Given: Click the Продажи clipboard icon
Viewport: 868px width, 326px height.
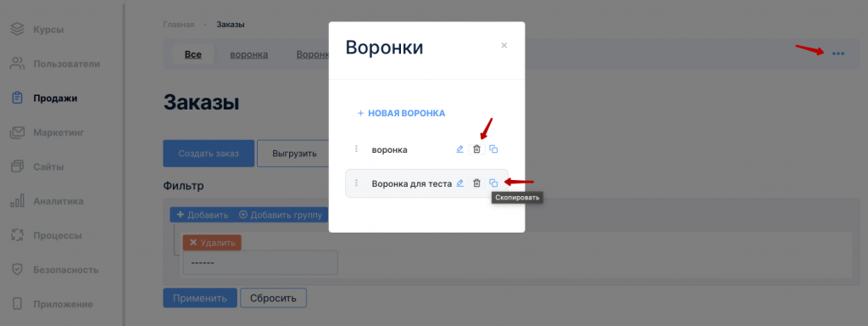Looking at the screenshot, I should point(17,98).
